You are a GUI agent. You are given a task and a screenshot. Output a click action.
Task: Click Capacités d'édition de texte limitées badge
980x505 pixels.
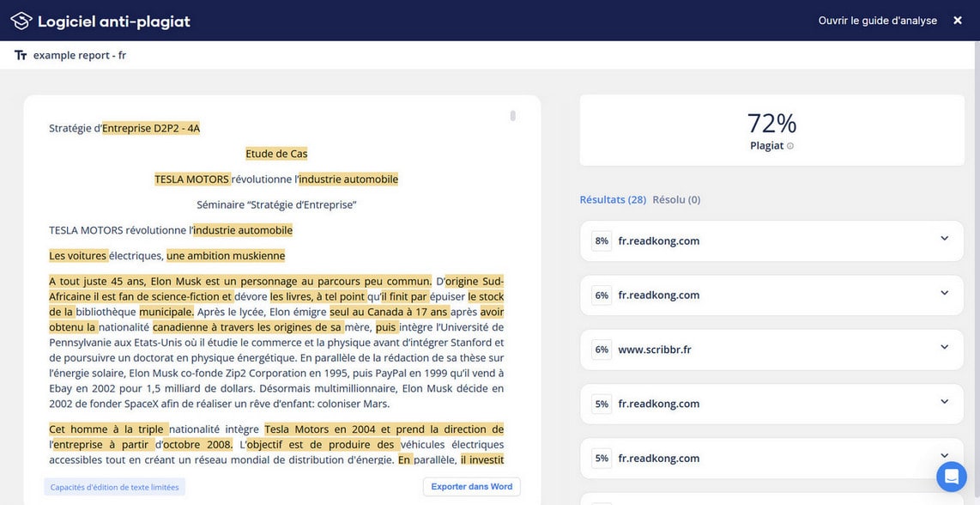pos(114,488)
